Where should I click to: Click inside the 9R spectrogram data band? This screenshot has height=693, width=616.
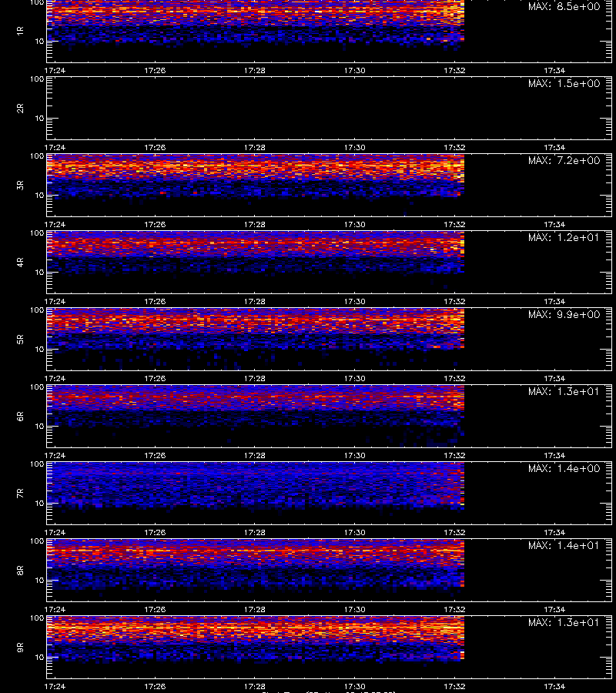(256, 638)
